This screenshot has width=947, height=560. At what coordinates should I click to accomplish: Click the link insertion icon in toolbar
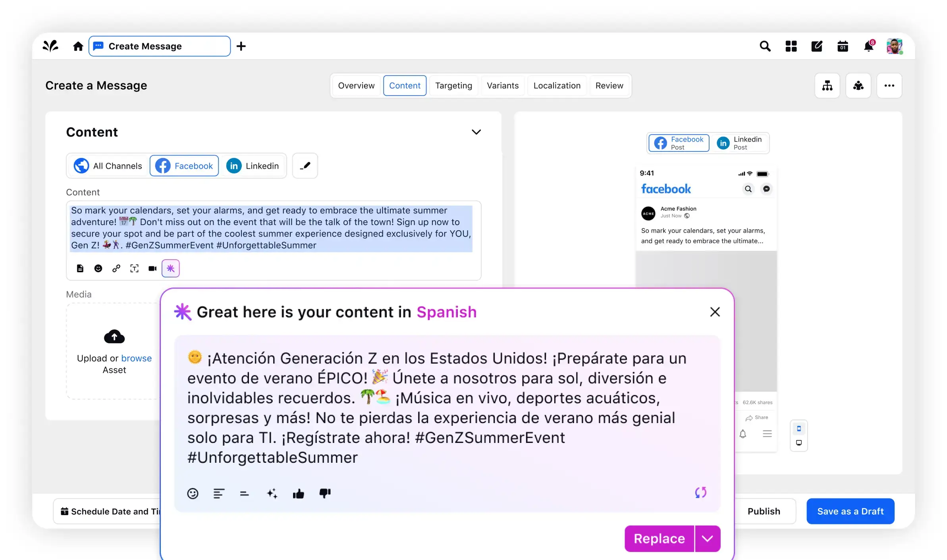tap(116, 269)
